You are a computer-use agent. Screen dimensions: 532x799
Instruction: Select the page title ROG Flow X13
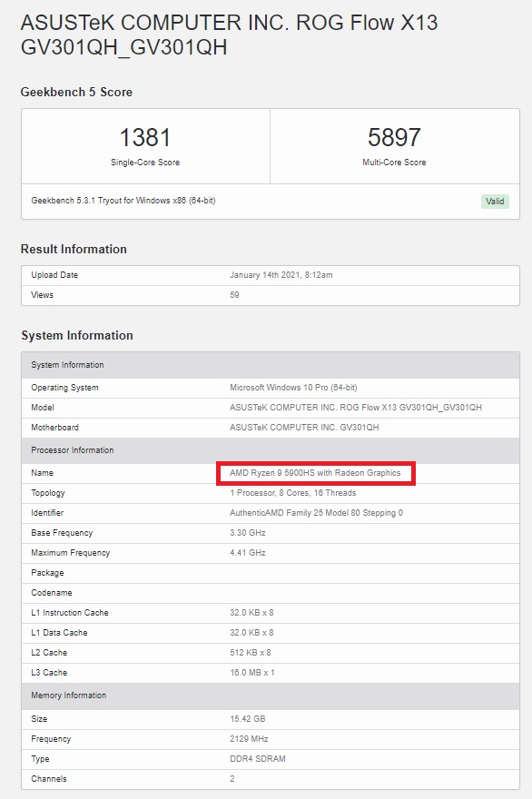367,23
